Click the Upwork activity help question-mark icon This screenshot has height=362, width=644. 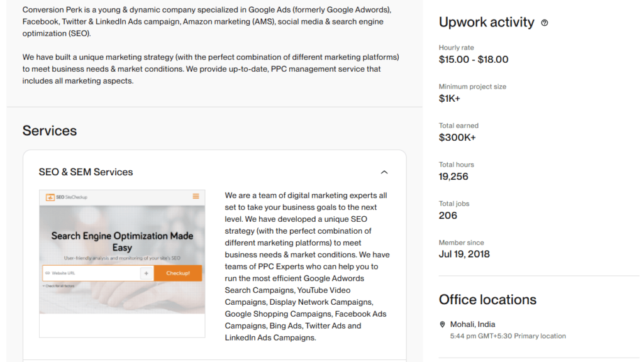click(x=544, y=23)
